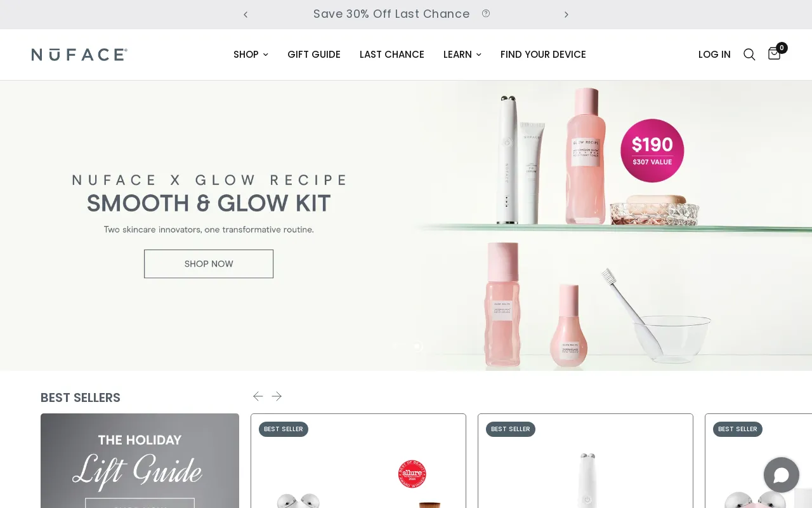Expand the SHOP dropdown menu
The image size is (812, 508).
(x=251, y=55)
